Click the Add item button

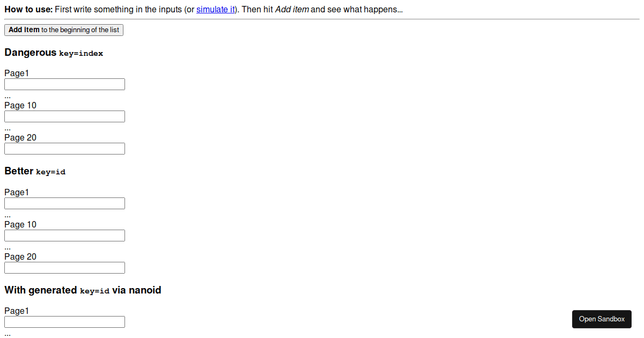click(64, 30)
